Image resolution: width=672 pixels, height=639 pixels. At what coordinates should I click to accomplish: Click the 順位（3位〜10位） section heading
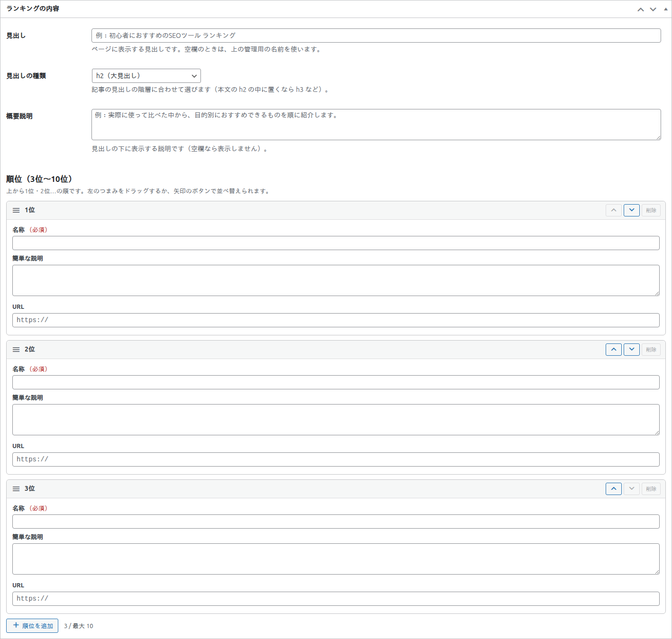tap(39, 179)
